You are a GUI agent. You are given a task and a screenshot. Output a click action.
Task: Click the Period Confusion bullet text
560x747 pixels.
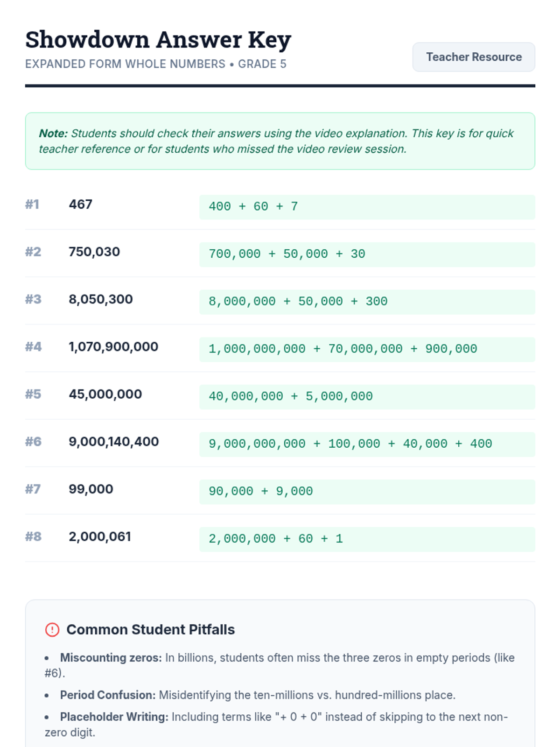tap(257, 695)
